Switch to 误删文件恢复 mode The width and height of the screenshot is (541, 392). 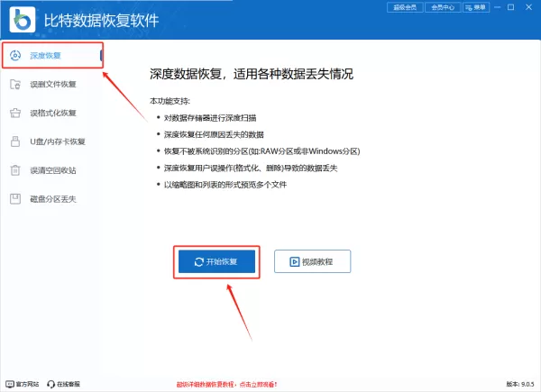[53, 84]
